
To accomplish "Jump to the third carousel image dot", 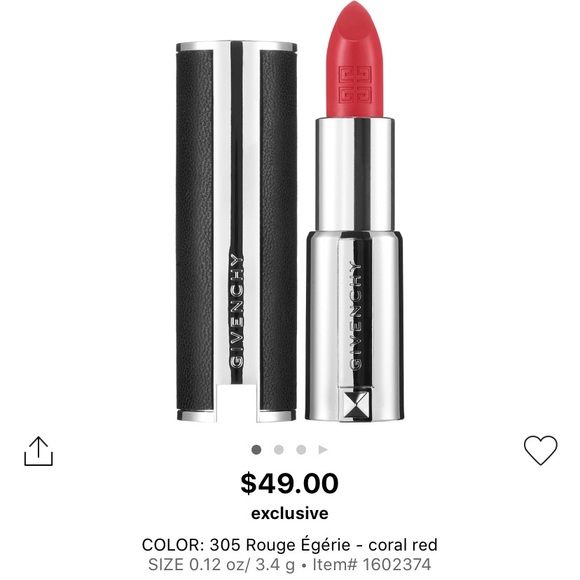I will pos(301,450).
